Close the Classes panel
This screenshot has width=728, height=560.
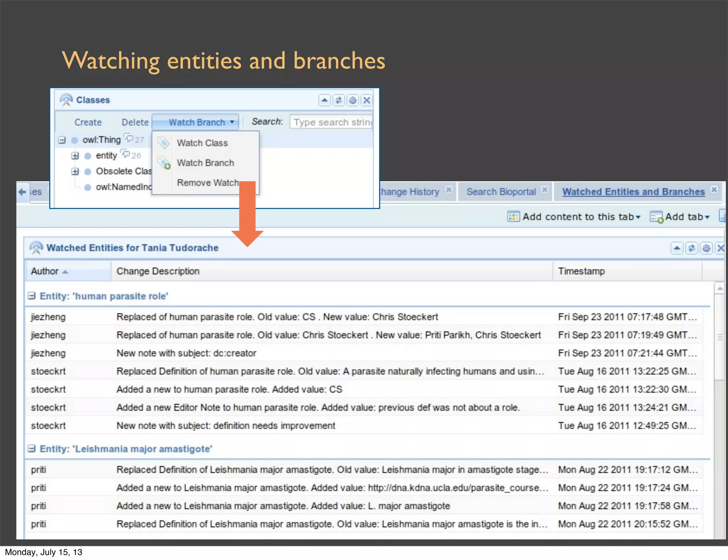(366, 101)
